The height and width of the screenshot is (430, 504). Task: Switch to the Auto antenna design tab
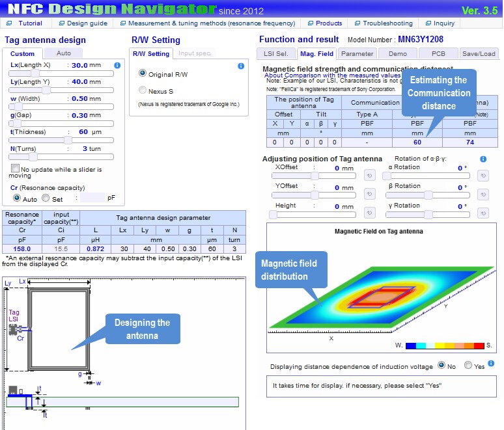pos(64,53)
